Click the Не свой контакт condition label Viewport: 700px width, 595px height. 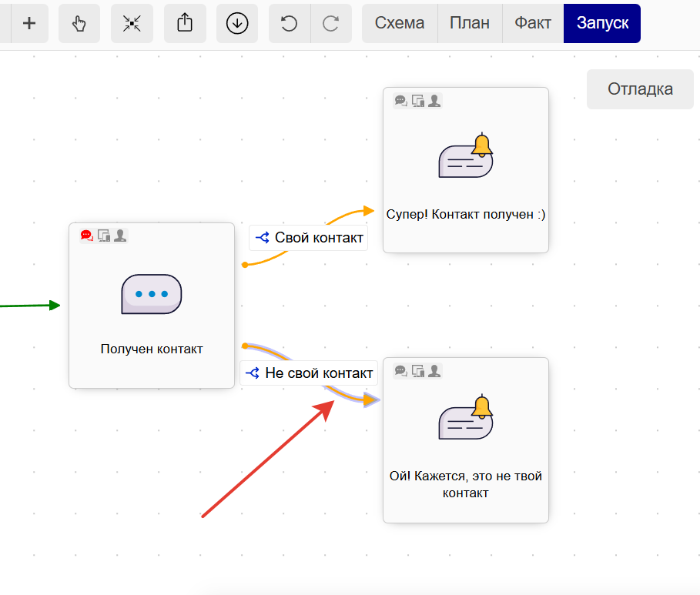click(x=309, y=373)
